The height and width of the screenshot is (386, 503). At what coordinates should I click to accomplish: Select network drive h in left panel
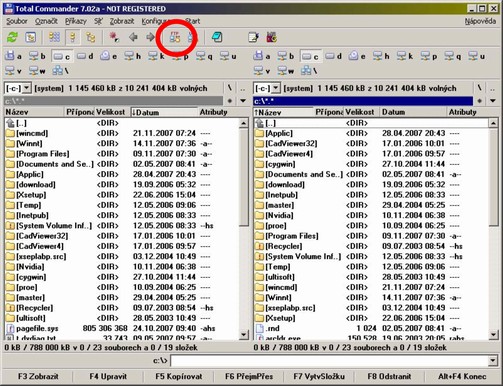[x=133, y=56]
